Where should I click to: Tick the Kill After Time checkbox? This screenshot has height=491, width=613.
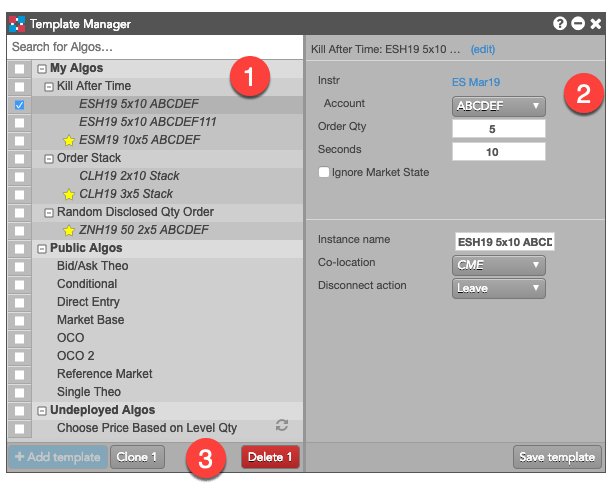tap(19, 87)
